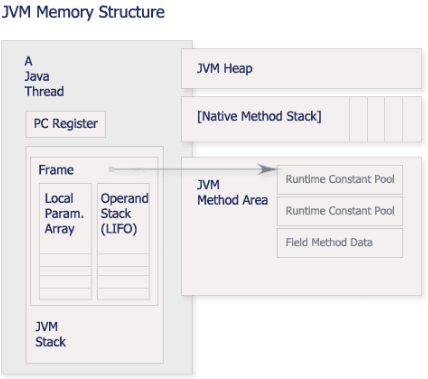Click the A Java Thread label
Screen dimensions: 428x379
(44, 76)
